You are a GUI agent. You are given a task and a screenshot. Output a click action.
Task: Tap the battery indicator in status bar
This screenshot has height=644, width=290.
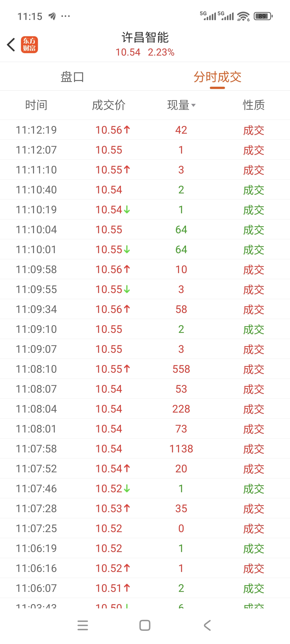(263, 16)
